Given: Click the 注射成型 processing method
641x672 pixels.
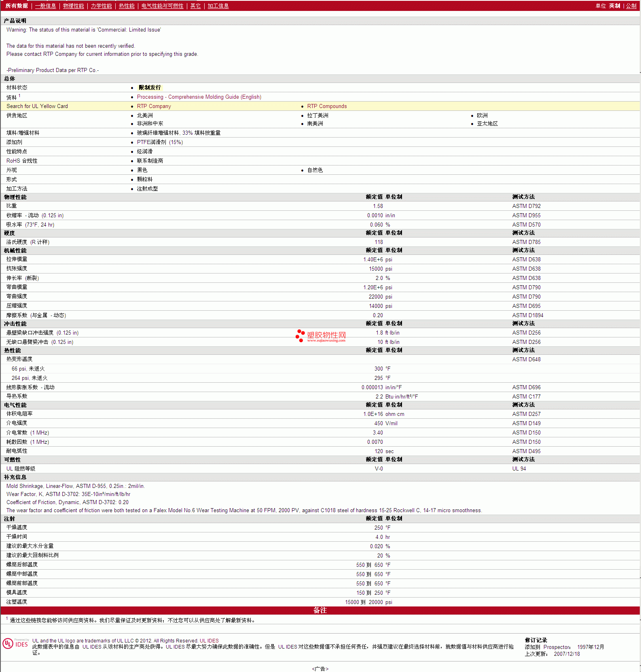Looking at the screenshot, I should 147,189.
